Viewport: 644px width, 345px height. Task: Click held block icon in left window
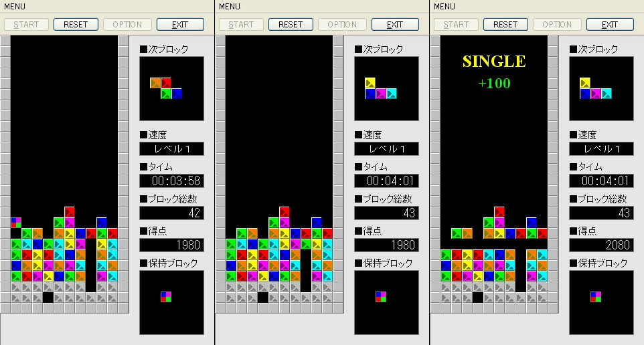coord(166,297)
